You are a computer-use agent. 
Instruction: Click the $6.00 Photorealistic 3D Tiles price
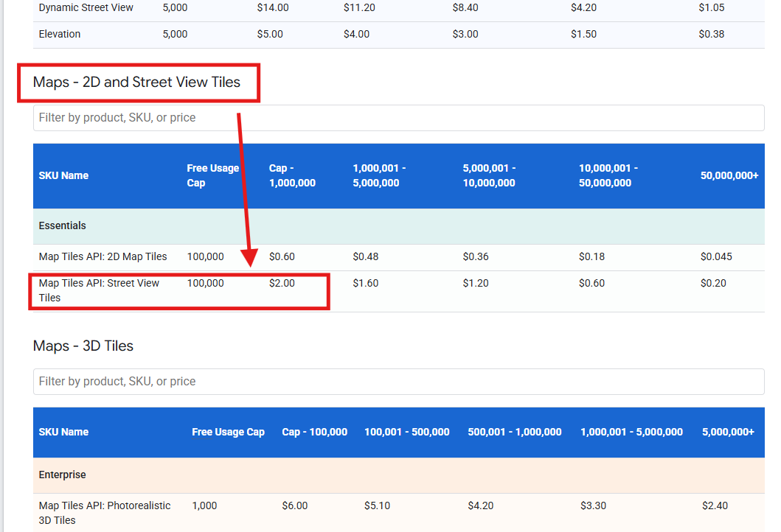tap(295, 505)
